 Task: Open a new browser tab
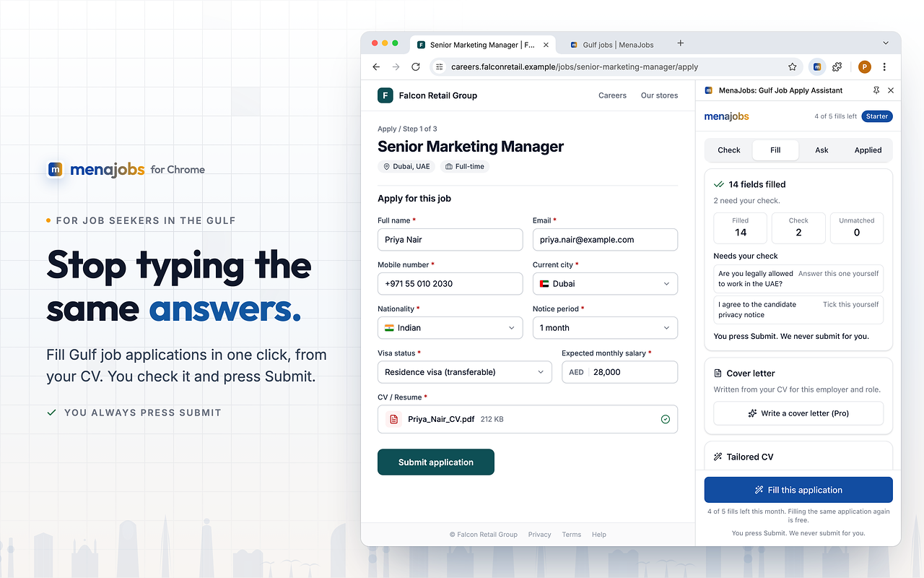(x=680, y=43)
